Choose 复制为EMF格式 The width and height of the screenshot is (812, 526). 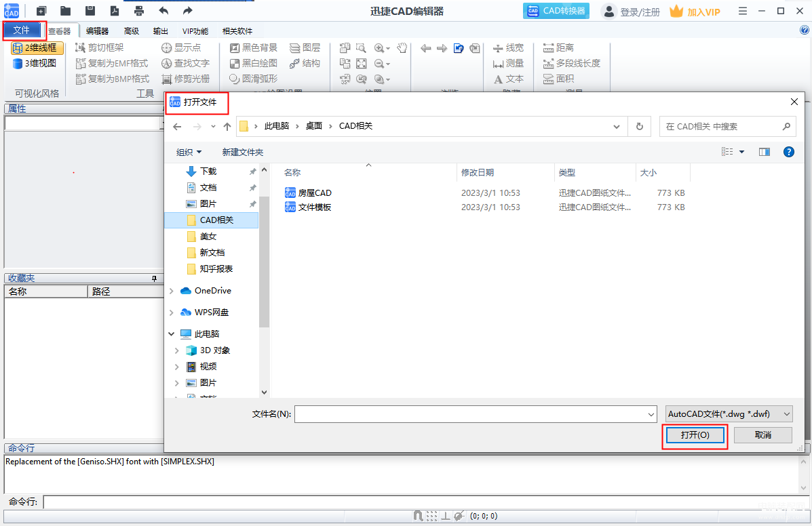coord(112,63)
